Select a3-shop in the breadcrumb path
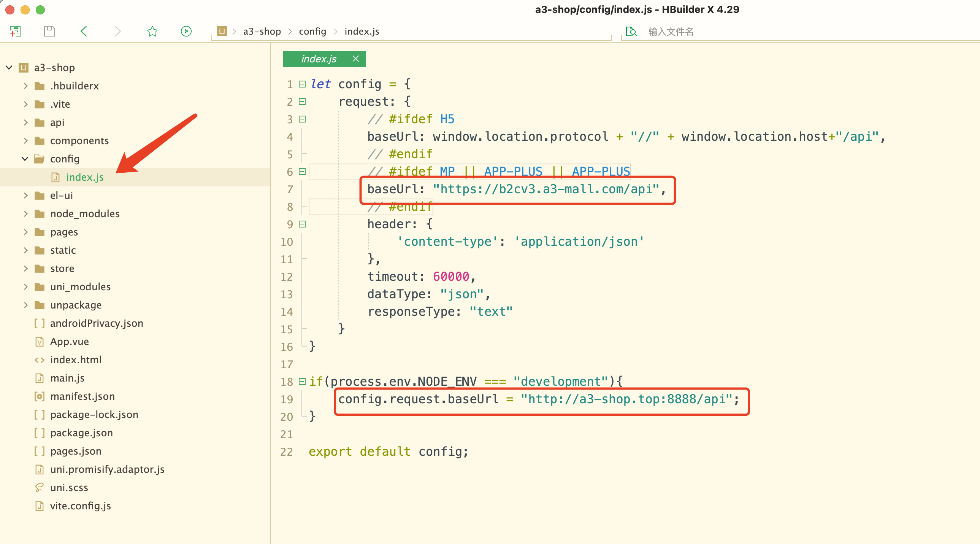The width and height of the screenshot is (980, 544). [x=262, y=32]
